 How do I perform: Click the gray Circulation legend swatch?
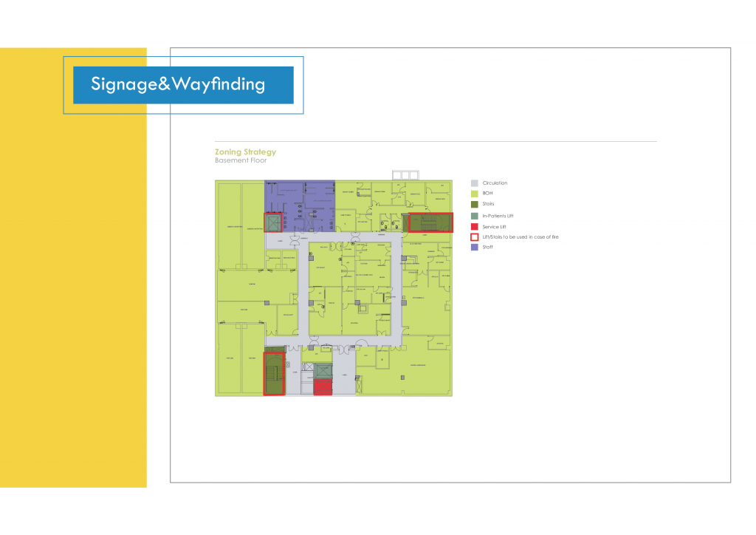click(475, 183)
